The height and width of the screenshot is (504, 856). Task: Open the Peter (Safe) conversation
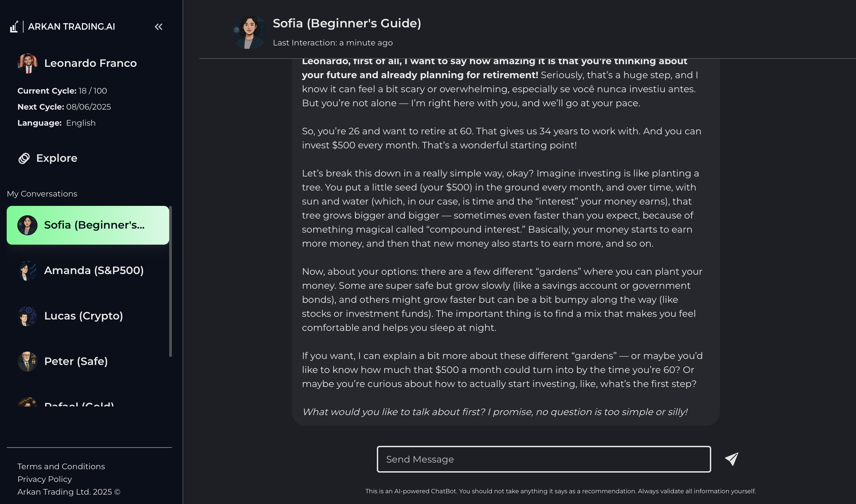click(76, 361)
